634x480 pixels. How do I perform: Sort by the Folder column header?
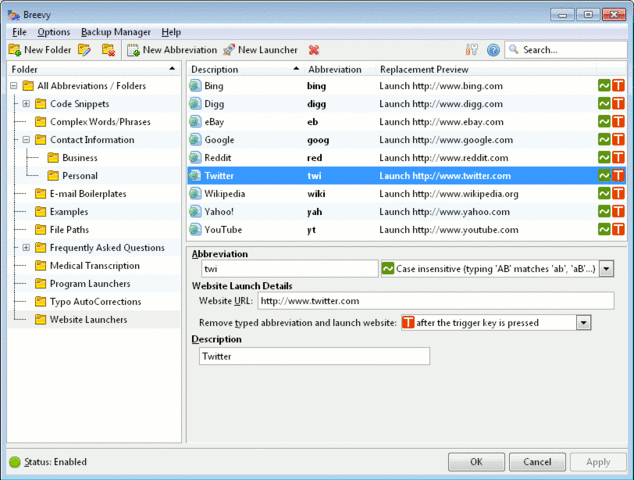pos(94,70)
